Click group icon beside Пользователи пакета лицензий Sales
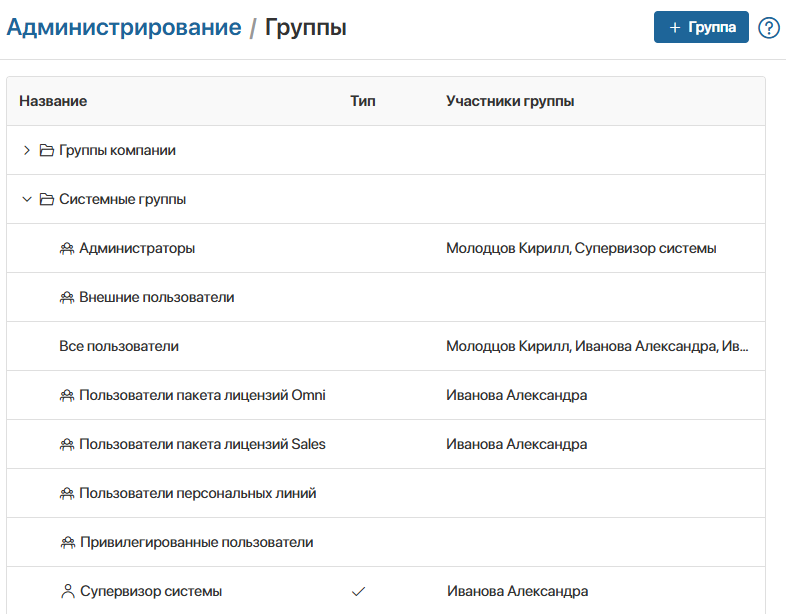The image size is (786, 614). [67, 445]
